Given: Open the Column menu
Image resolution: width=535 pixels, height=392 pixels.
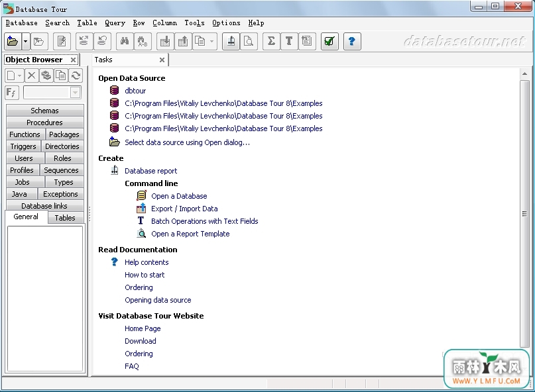Looking at the screenshot, I should [165, 23].
